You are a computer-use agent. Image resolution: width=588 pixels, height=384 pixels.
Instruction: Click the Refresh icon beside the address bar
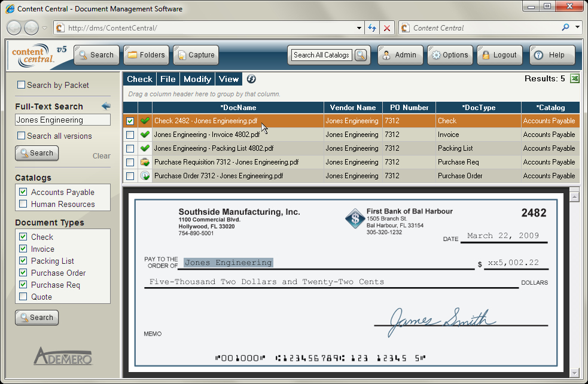pos(372,28)
